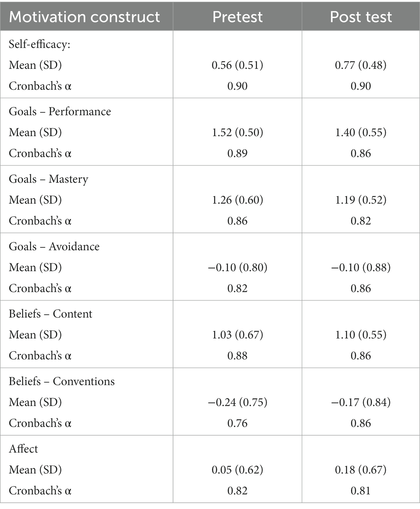420x509 pixels.
Task: Select the Goals – Mastery row label
Action: pos(48,179)
